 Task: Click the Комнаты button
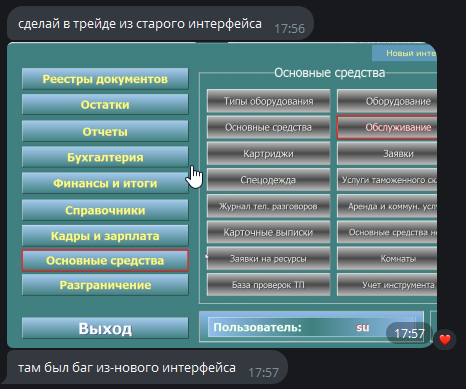pyautogui.click(x=387, y=259)
